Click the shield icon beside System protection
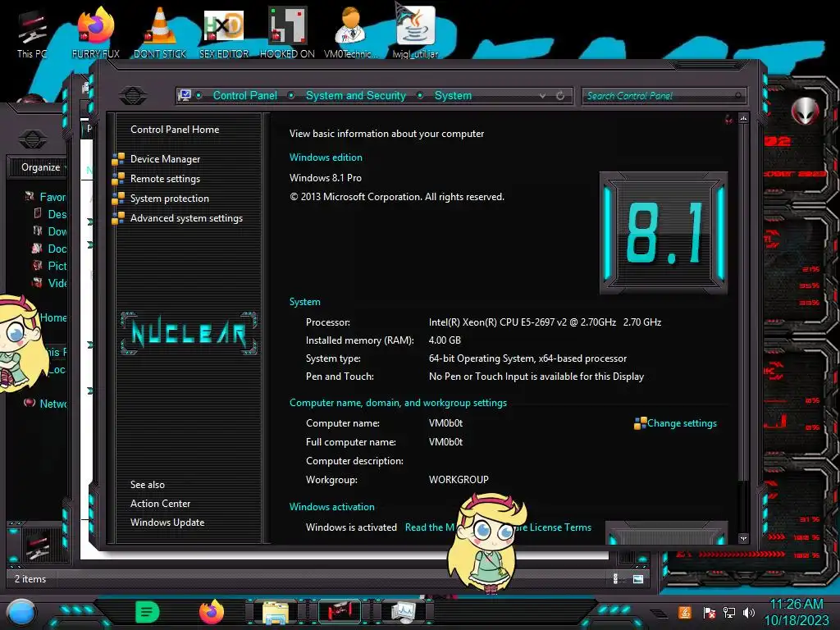The image size is (840, 630). click(x=118, y=199)
